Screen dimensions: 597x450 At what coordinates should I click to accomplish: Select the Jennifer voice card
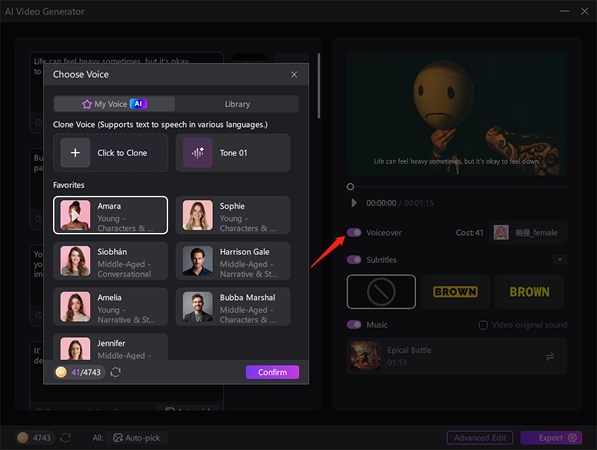(110, 347)
